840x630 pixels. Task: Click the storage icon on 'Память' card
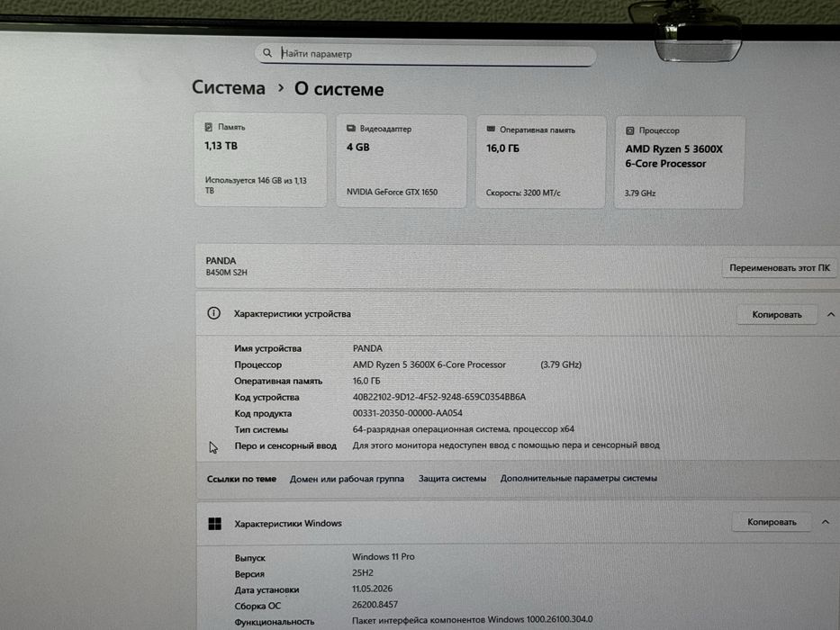tap(208, 127)
